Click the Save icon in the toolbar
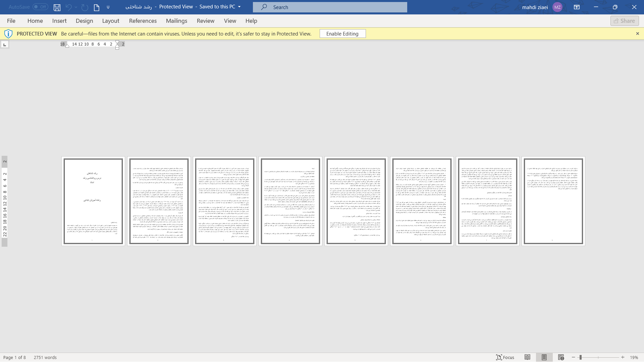The height and width of the screenshot is (362, 644). [57, 7]
